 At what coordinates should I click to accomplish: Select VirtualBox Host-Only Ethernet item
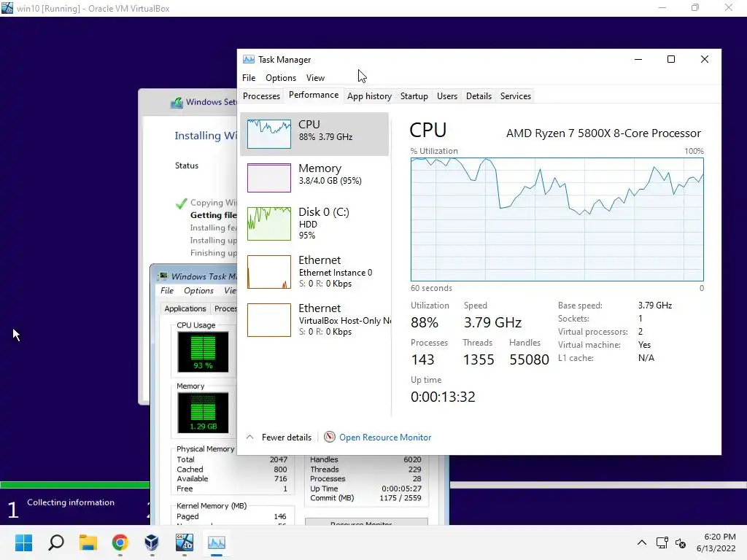[x=314, y=319]
